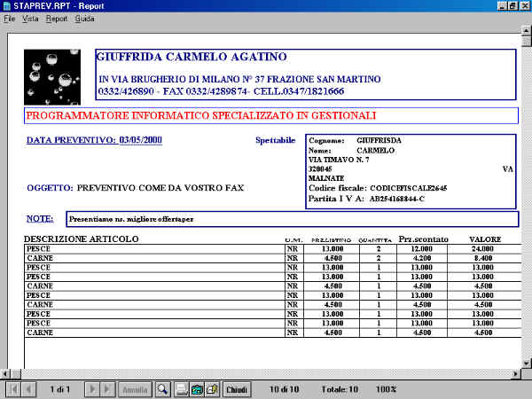Open the Vista menu

point(30,18)
